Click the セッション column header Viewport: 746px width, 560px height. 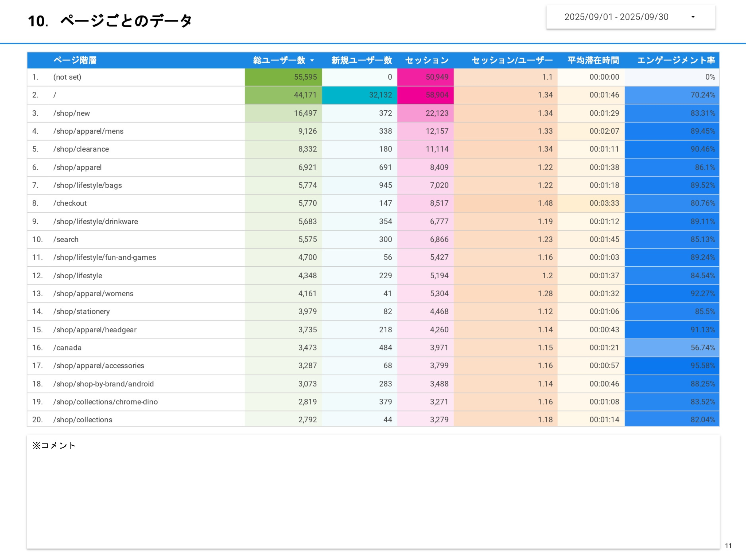427,61
